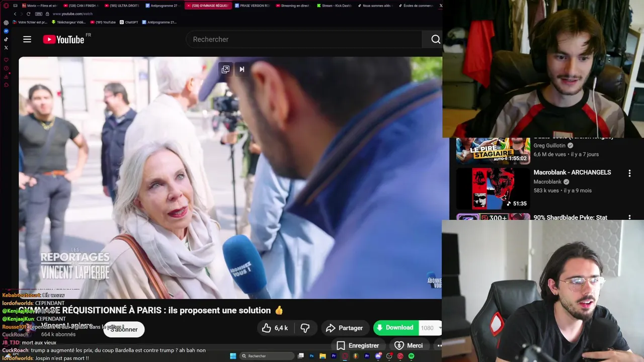Open the video in picture-in-picture popup

[x=225, y=69]
